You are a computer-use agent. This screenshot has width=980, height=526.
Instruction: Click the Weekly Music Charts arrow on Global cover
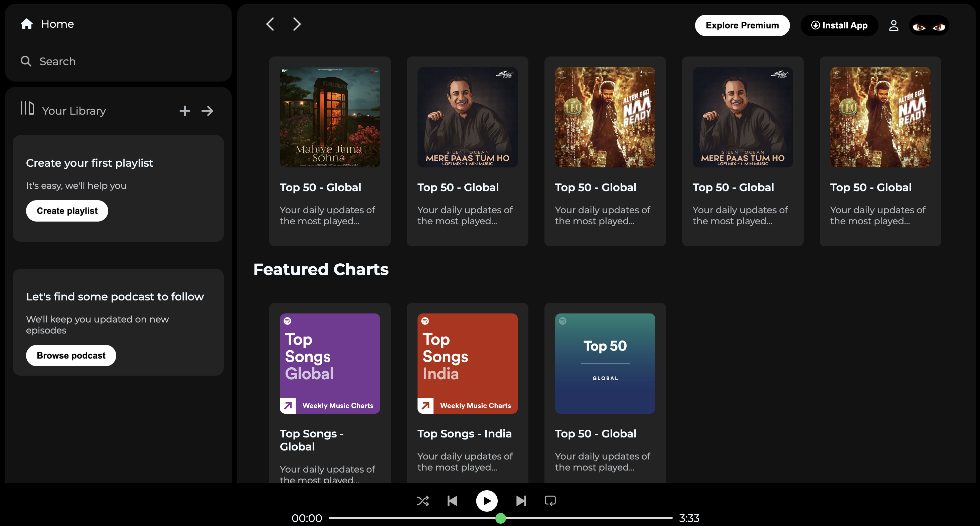tap(288, 406)
